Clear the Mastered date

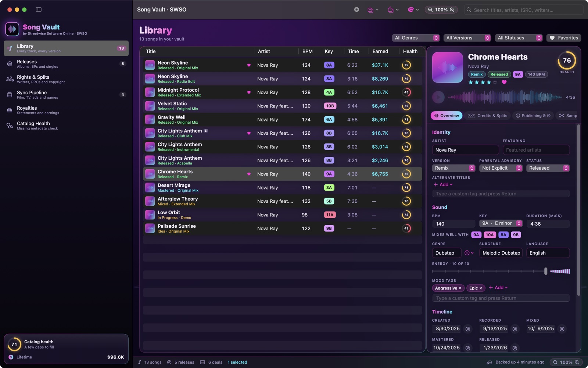(x=468, y=348)
